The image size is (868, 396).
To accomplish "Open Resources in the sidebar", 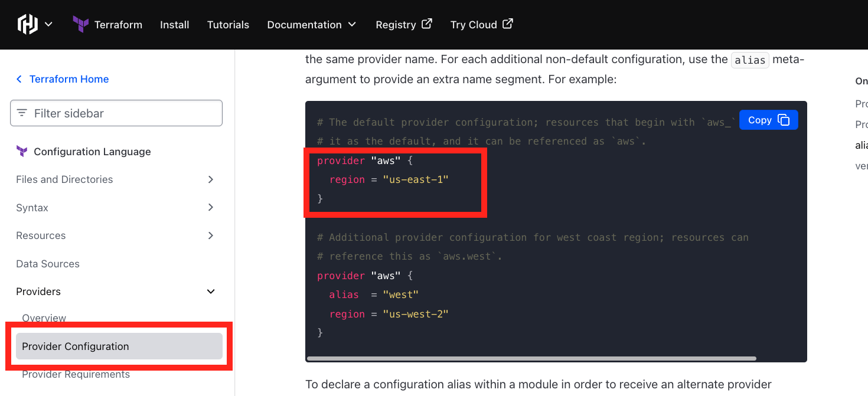I will (x=41, y=235).
